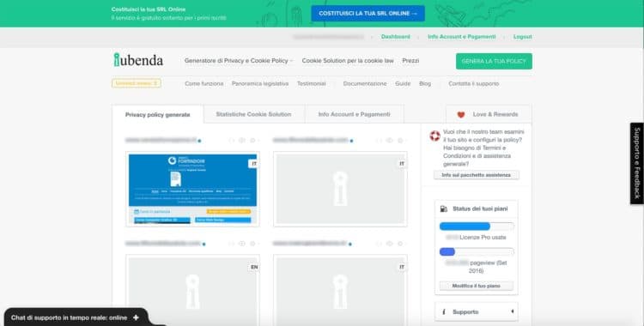The width and height of the screenshot is (644, 326).
Task: Open gear settings above the Formazione site thumbnail
Action: (252, 141)
